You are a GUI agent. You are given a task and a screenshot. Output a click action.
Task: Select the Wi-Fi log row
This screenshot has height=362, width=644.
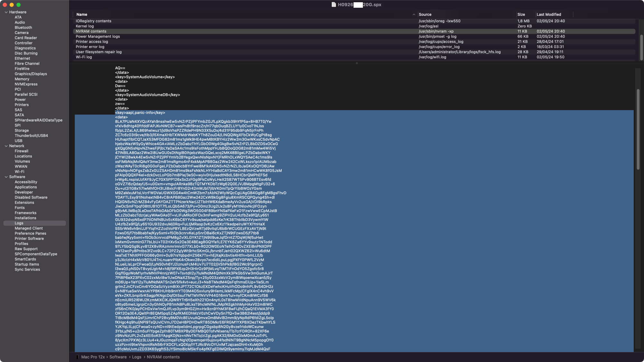coord(84,57)
